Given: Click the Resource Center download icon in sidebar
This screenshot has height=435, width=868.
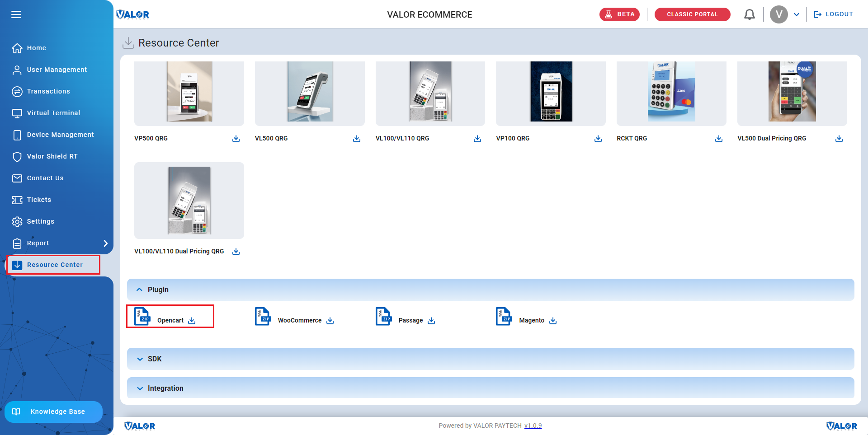Looking at the screenshot, I should click(x=17, y=265).
